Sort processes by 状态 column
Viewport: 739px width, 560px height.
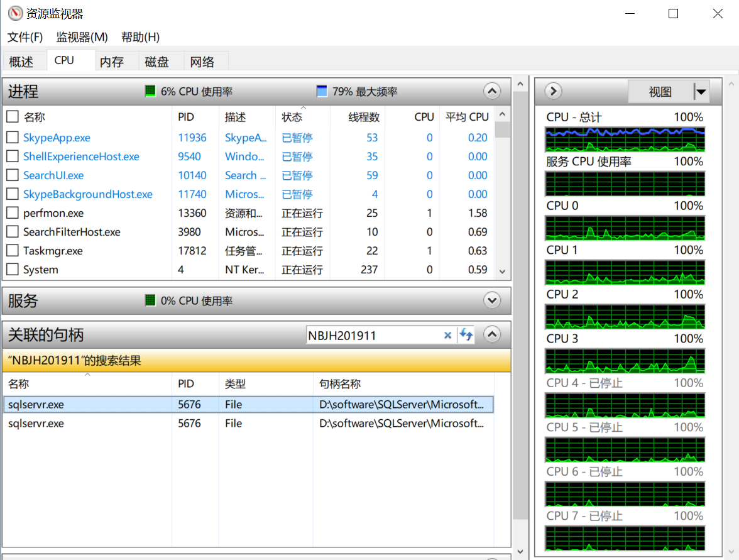pos(292,117)
